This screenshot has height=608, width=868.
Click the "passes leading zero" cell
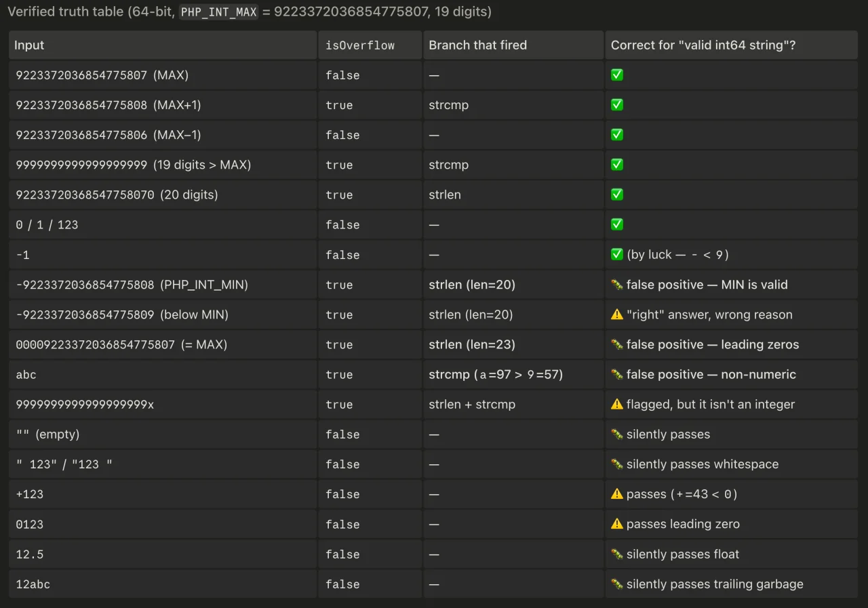732,524
